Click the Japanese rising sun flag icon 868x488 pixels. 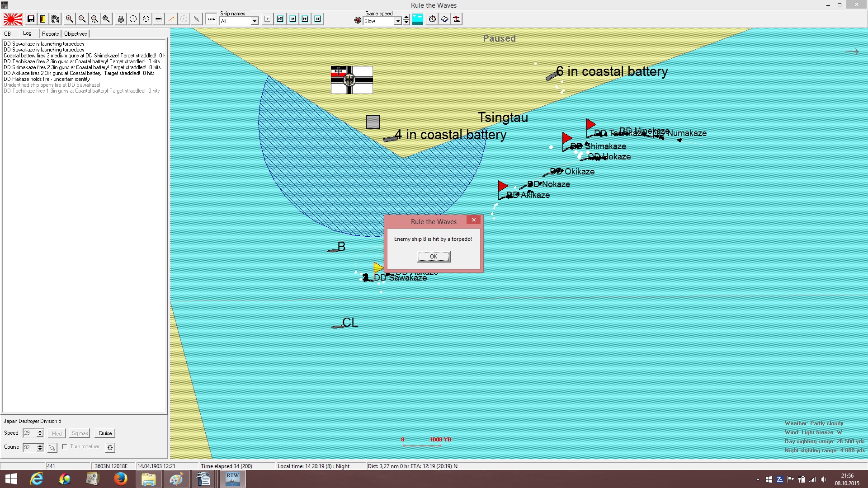pos(13,19)
